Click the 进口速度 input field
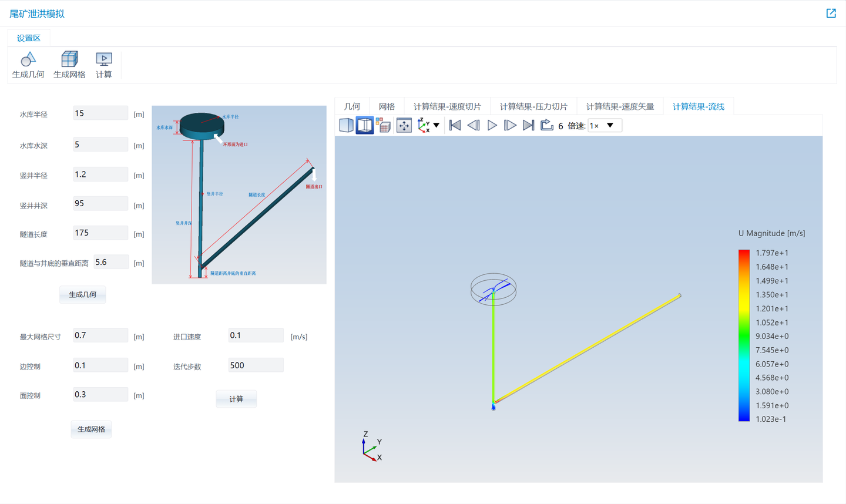846x504 pixels. pos(256,335)
